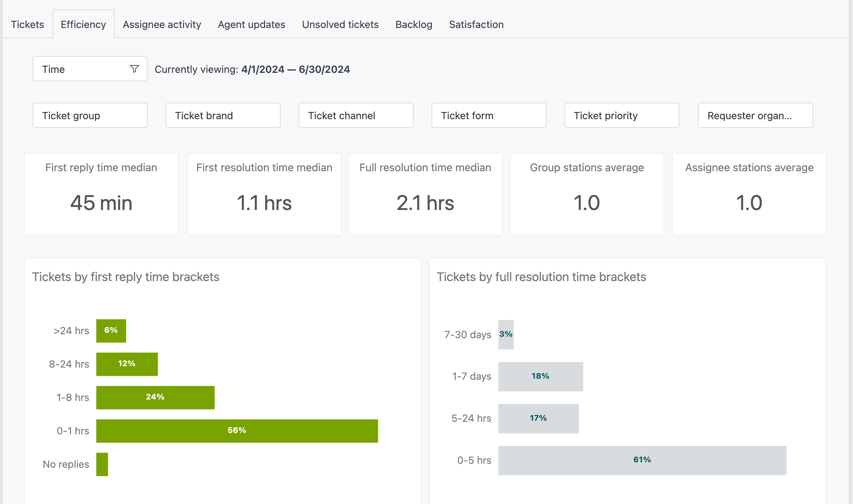Open the Ticket priority filter

pos(622,115)
